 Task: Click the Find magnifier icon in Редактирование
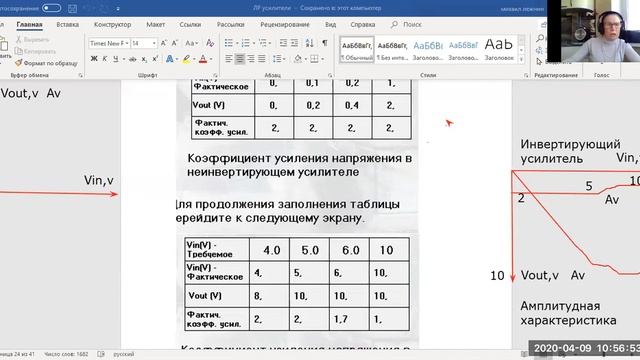click(x=540, y=38)
